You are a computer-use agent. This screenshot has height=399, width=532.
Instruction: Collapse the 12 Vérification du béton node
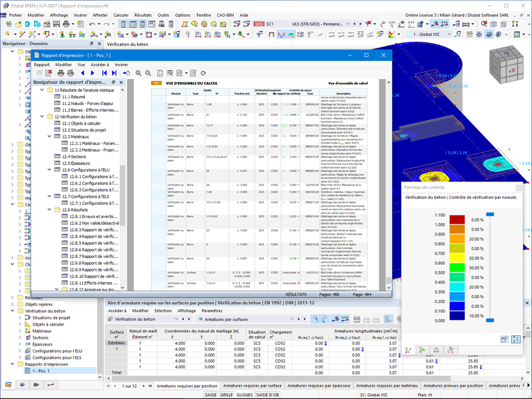coord(42,117)
